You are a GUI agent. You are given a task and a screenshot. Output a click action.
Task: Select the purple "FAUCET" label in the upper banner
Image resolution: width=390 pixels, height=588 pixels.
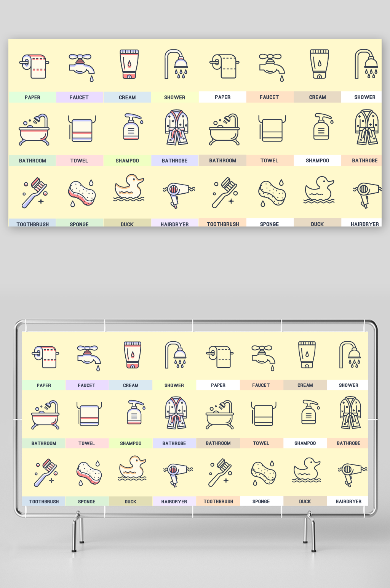80,97
